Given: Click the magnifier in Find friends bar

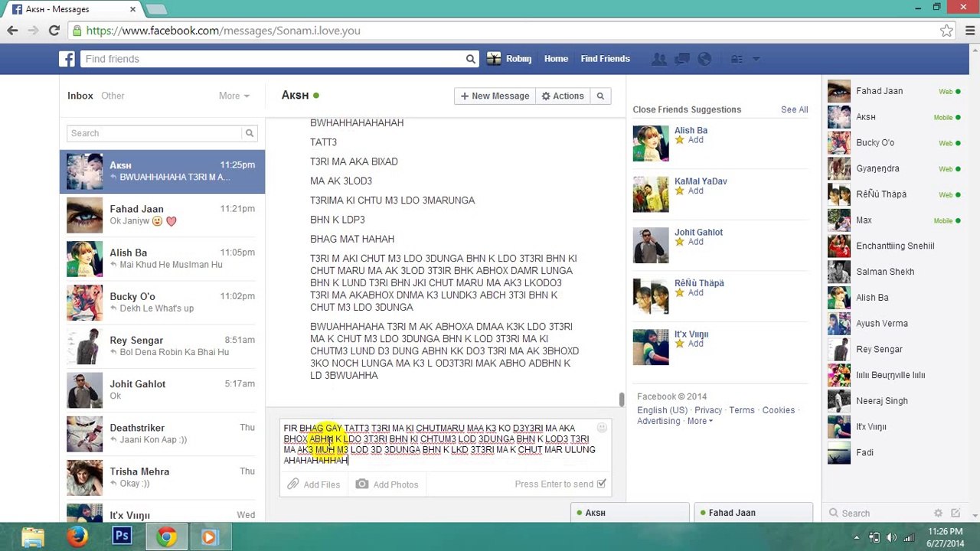Looking at the screenshot, I should 471,59.
